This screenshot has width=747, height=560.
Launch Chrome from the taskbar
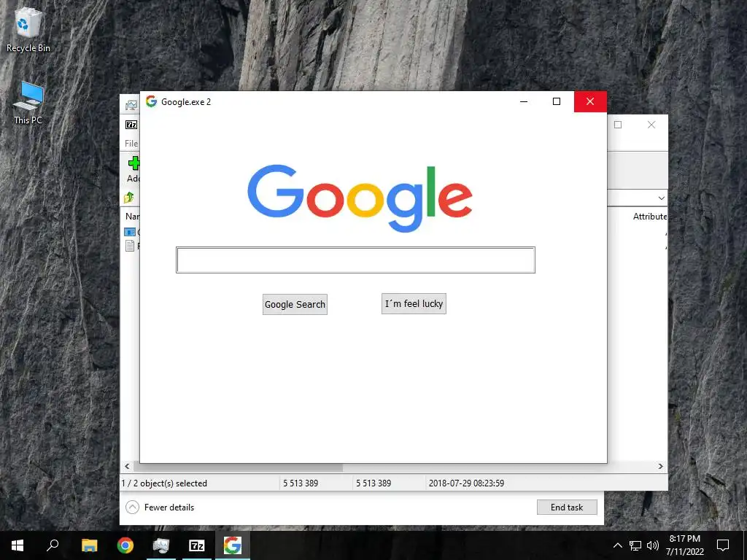(x=125, y=545)
